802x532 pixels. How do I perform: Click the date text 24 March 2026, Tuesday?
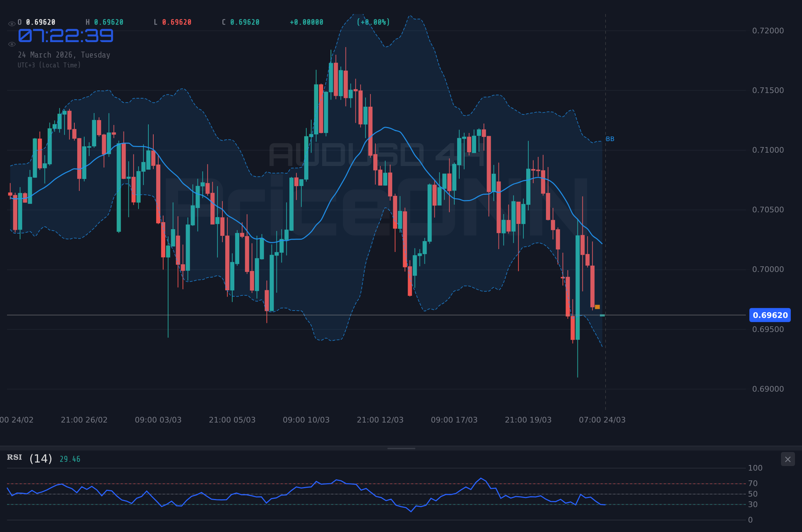(x=64, y=55)
